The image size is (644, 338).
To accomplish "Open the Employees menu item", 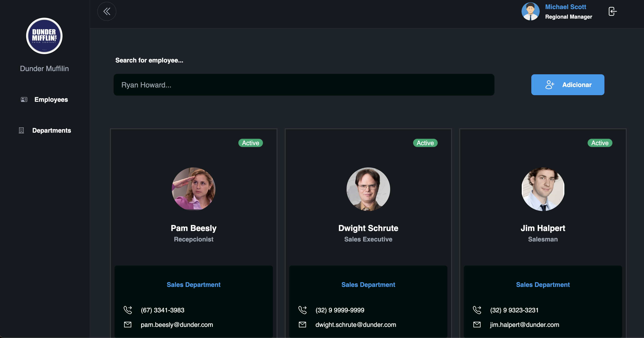I will [x=45, y=99].
